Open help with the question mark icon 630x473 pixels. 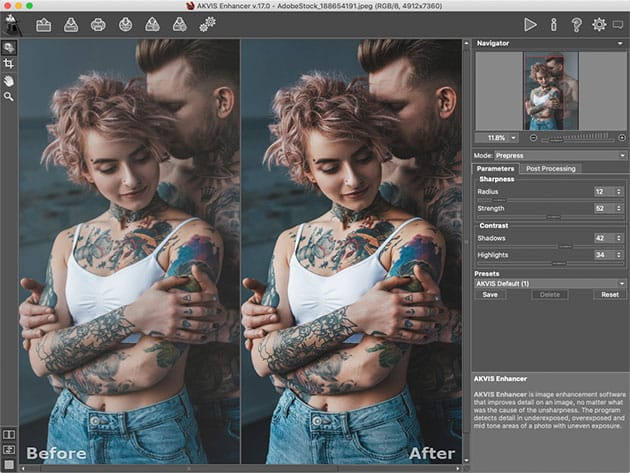[x=576, y=24]
